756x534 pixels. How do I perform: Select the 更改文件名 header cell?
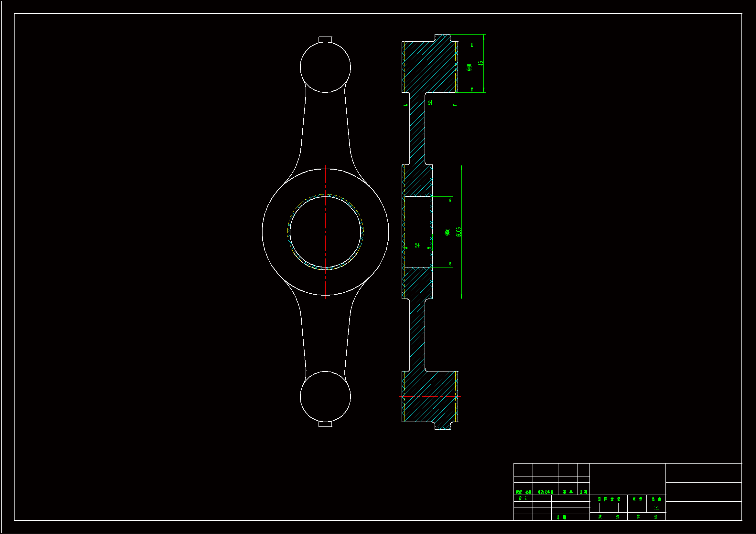tap(545, 492)
